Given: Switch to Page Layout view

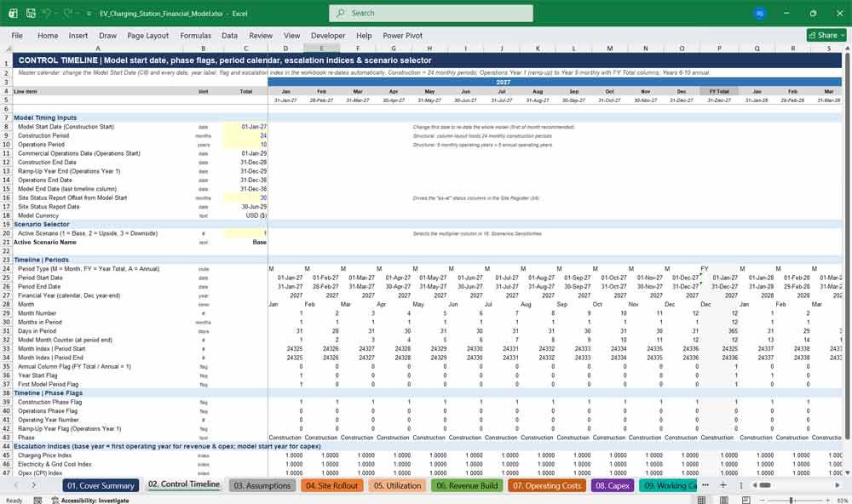Looking at the screenshot, I should click(724, 500).
